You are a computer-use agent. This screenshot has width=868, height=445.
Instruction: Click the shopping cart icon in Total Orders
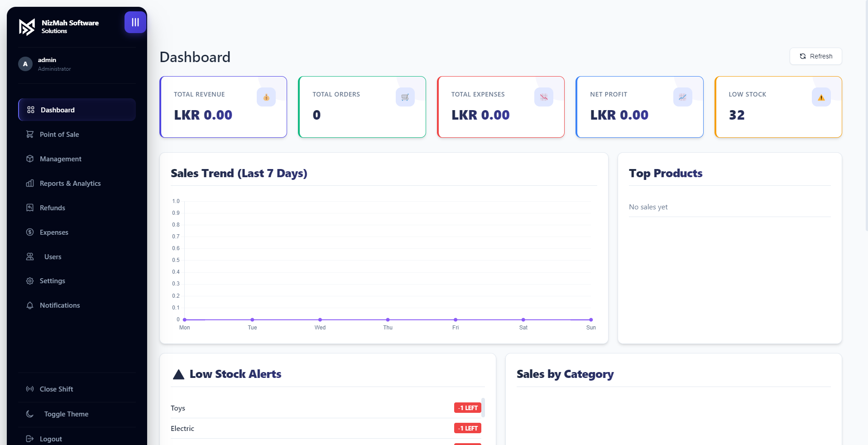405,97
